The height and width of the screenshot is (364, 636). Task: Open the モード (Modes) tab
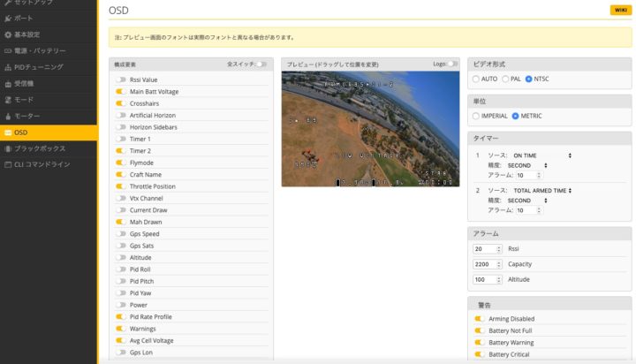[25, 100]
